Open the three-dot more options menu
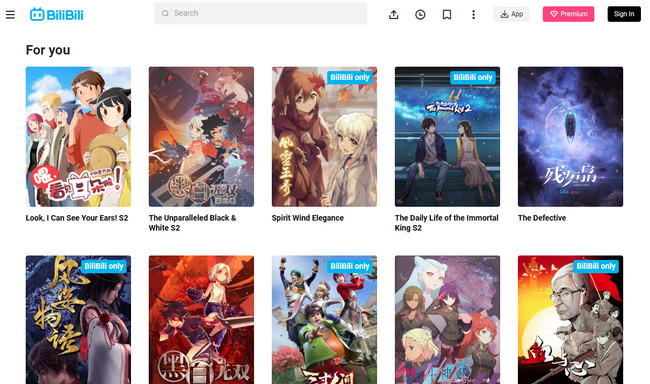The width and height of the screenshot is (650, 384). 473,15
